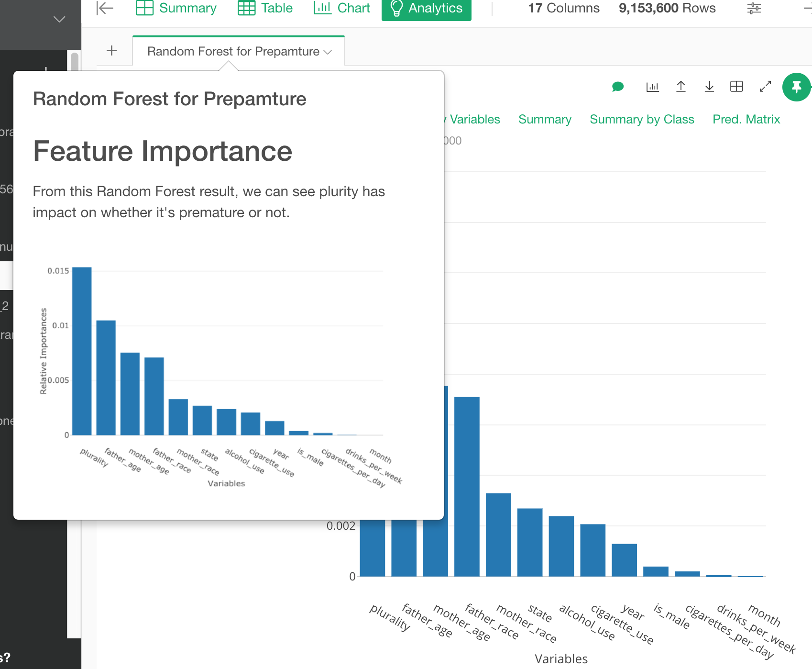Switch result to grid/table view icon
This screenshot has width=812, height=669.
[x=736, y=87]
